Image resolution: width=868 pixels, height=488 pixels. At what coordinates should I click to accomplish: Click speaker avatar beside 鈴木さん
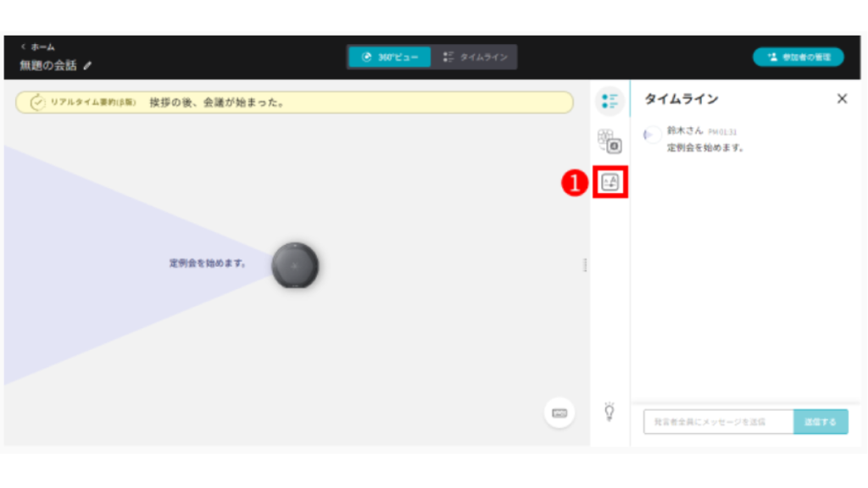(x=652, y=136)
